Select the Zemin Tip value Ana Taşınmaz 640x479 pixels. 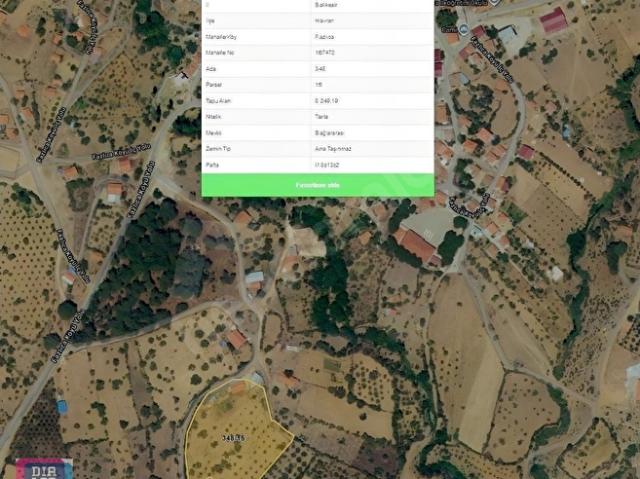tap(333, 149)
